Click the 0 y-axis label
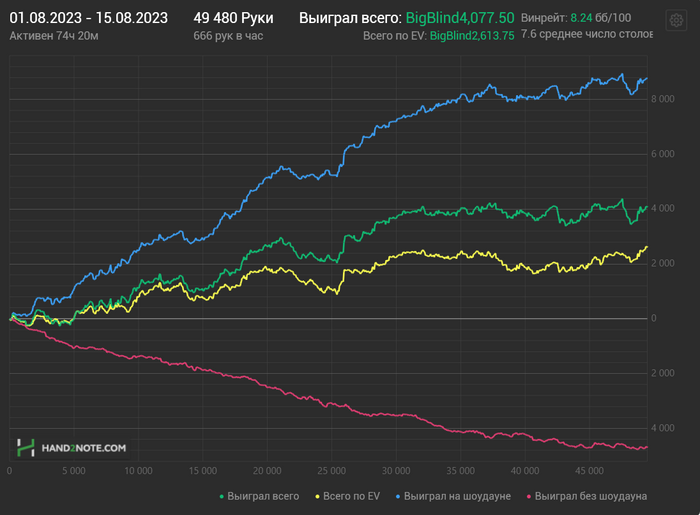Screen dimensions: 700x515 (654, 318)
